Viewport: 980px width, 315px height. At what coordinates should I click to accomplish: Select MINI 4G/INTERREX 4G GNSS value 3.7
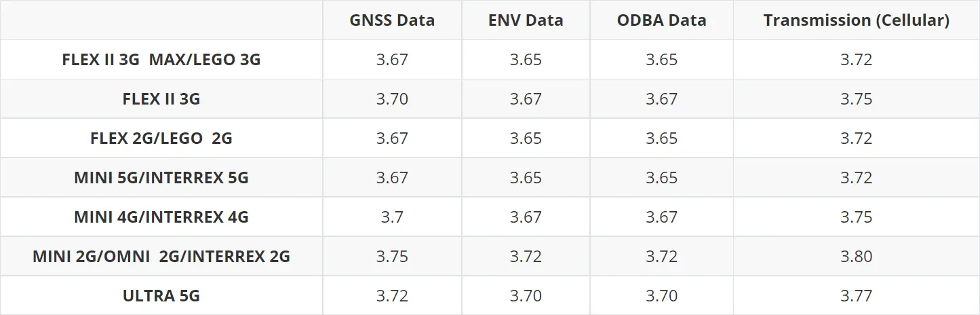pos(392,217)
